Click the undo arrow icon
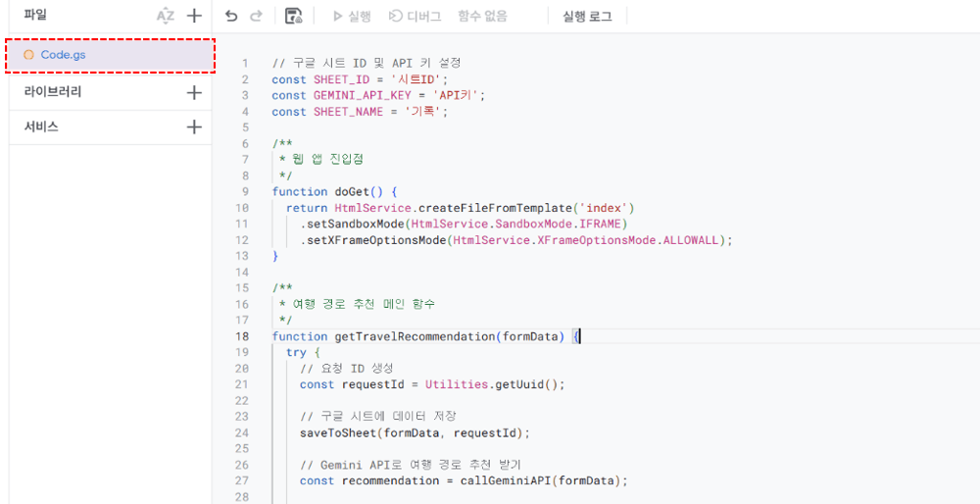The width and height of the screenshot is (980, 504). coord(231,16)
